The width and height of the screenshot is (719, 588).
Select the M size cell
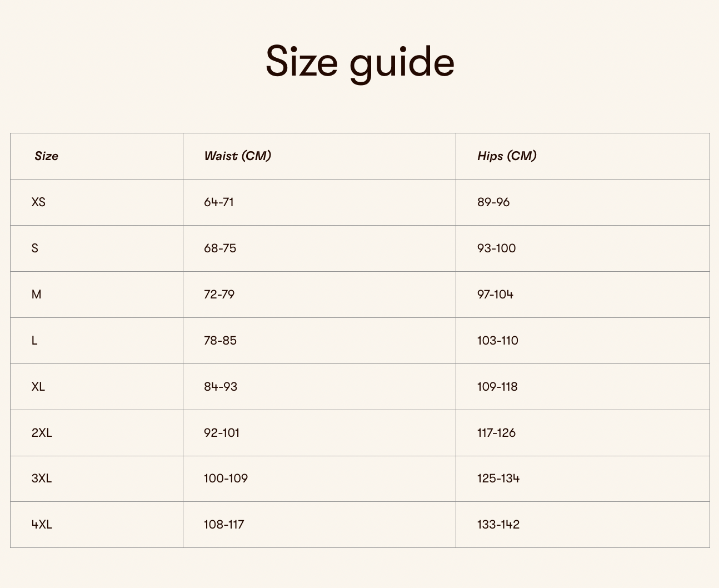tap(36, 295)
